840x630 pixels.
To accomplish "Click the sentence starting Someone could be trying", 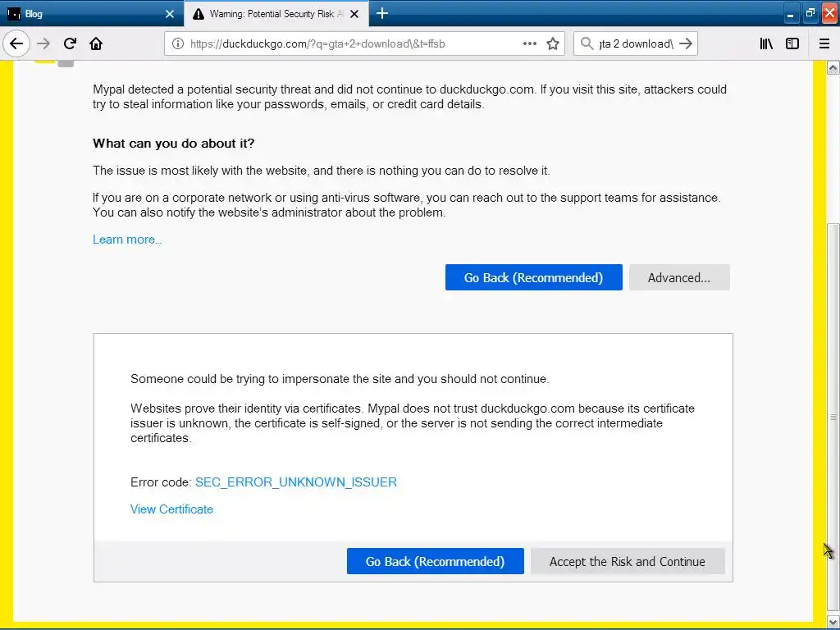I will click(x=340, y=379).
